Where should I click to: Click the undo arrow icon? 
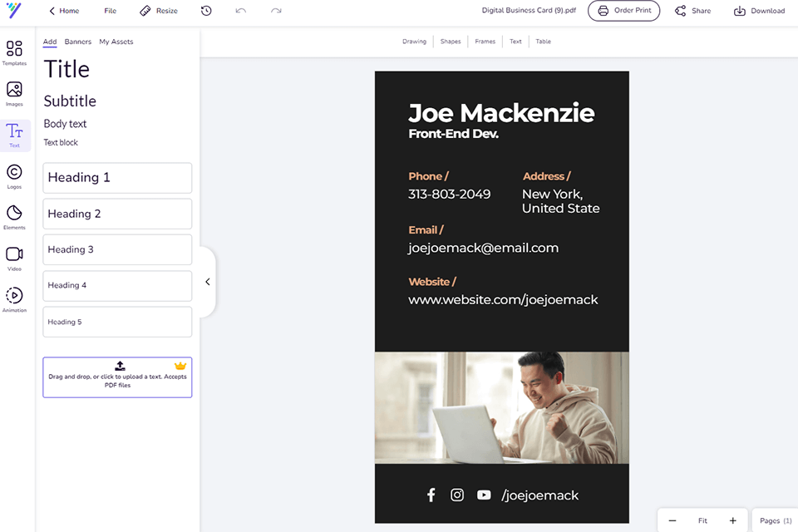(x=241, y=11)
